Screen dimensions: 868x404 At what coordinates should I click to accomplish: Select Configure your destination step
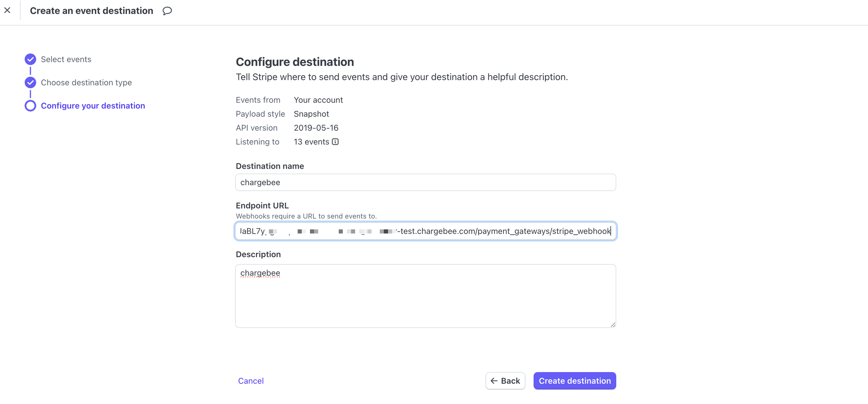click(x=93, y=106)
